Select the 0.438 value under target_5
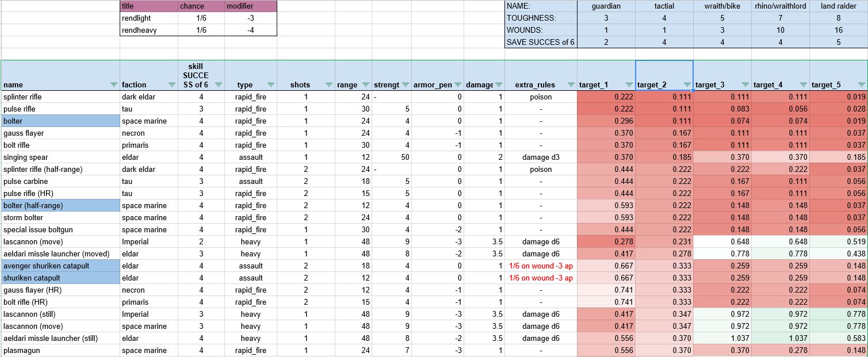This screenshot has height=357, width=868. [x=839, y=254]
